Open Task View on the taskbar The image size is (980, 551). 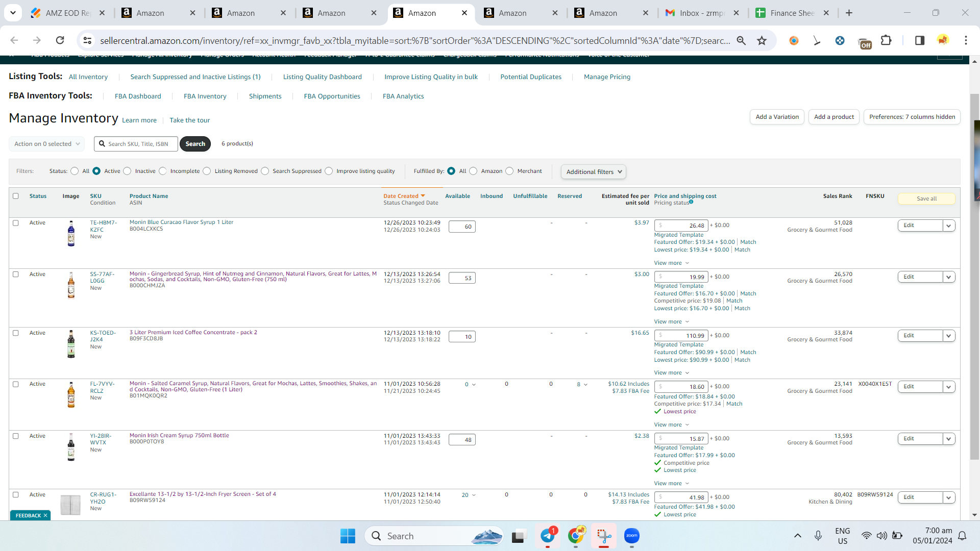tap(519, 536)
